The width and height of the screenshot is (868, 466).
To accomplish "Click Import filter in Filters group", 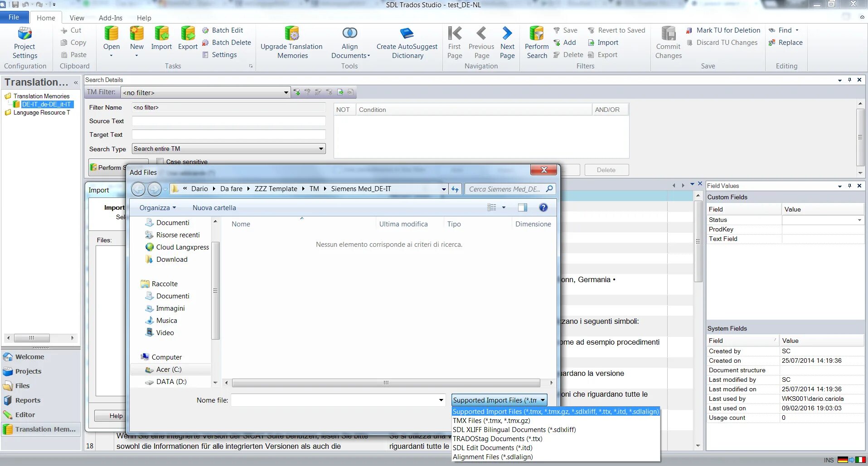I will [603, 43].
